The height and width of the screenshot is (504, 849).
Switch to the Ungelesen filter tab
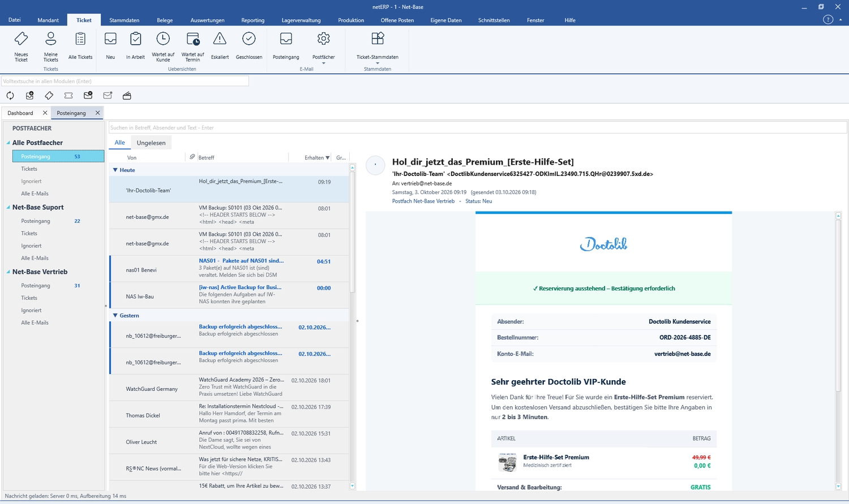click(x=151, y=143)
